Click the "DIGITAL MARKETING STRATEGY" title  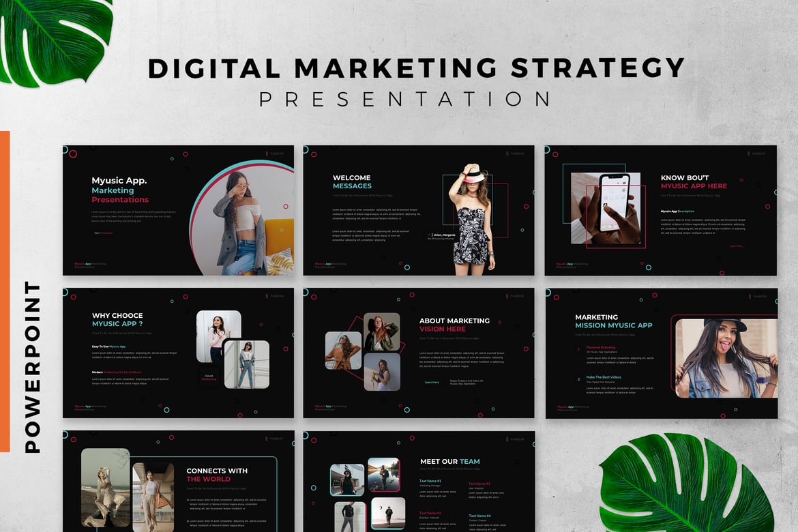coord(416,68)
